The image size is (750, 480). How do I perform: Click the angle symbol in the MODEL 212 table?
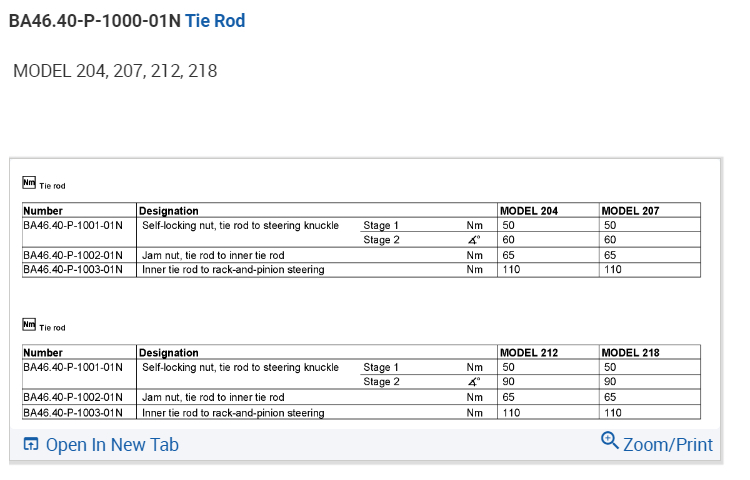point(474,382)
